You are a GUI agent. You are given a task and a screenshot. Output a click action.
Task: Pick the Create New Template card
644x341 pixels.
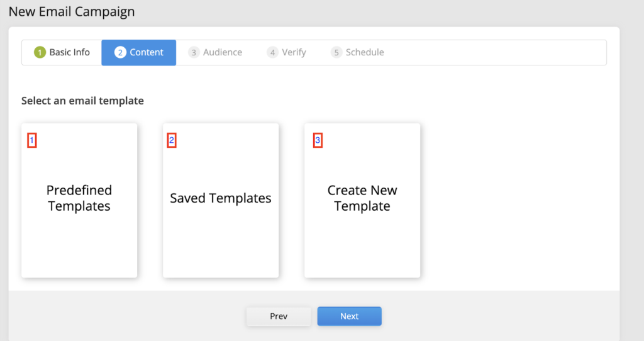362,201
